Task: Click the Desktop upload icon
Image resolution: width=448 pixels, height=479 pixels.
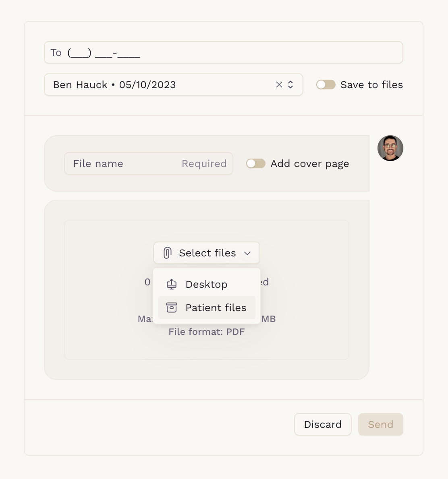Action: pyautogui.click(x=172, y=285)
